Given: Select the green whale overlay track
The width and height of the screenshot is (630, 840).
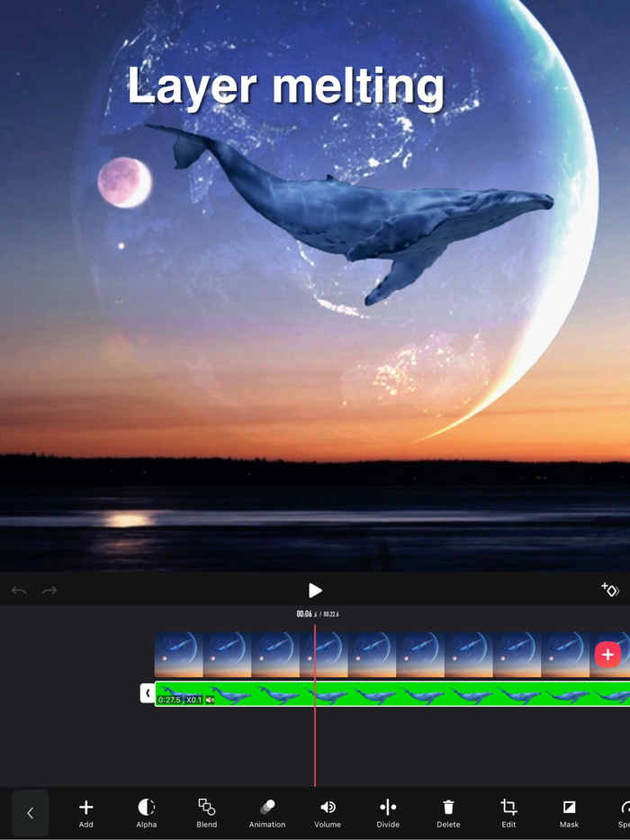Looking at the screenshot, I should 392,693.
